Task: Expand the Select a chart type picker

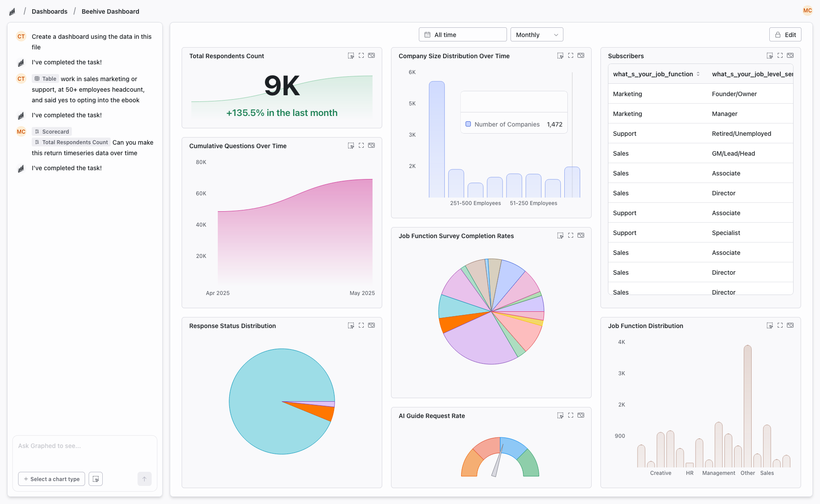Action: pos(51,479)
